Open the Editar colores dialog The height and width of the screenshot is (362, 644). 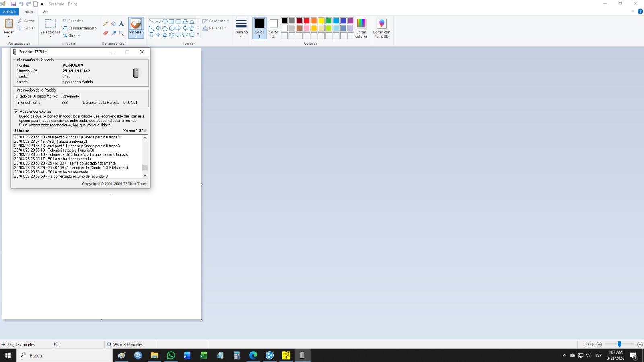coord(361,28)
